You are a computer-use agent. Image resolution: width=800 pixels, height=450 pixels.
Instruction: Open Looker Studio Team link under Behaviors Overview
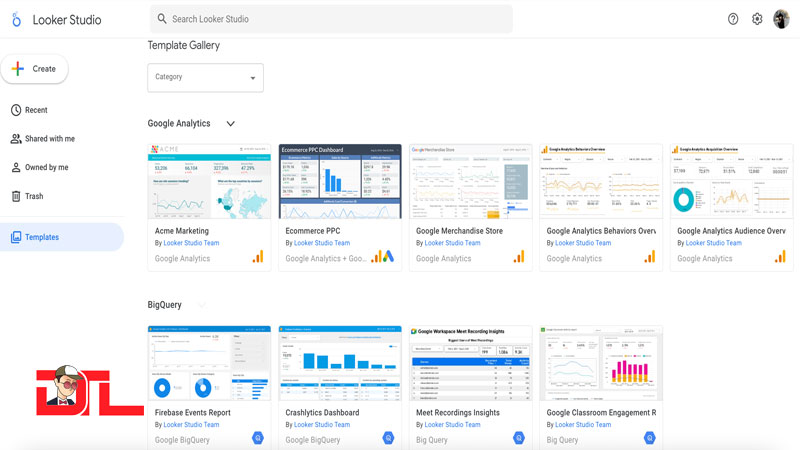[x=583, y=243]
